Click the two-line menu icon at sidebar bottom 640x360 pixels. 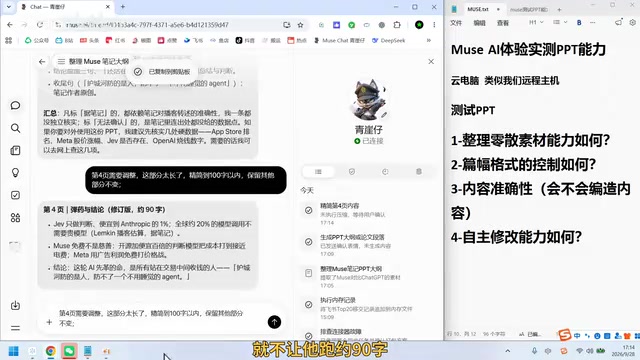tap(16, 328)
